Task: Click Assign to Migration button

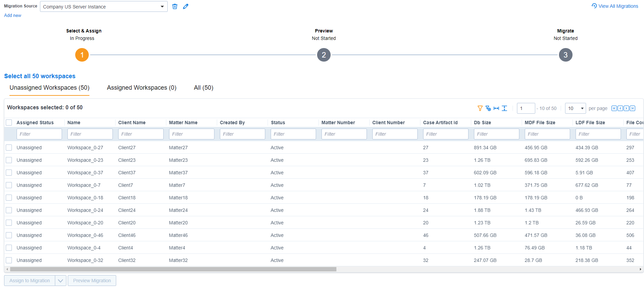Action: tap(30, 281)
